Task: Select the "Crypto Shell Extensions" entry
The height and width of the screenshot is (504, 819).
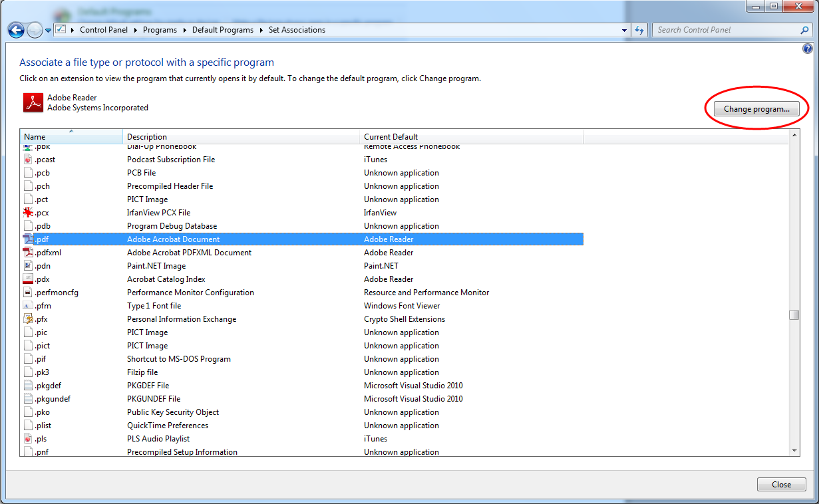Action: [x=405, y=319]
